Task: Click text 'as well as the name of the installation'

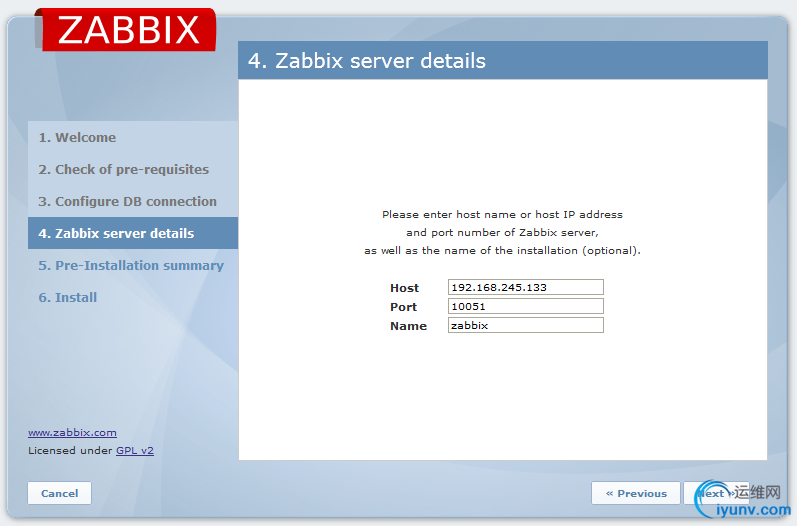Action: (x=471, y=251)
